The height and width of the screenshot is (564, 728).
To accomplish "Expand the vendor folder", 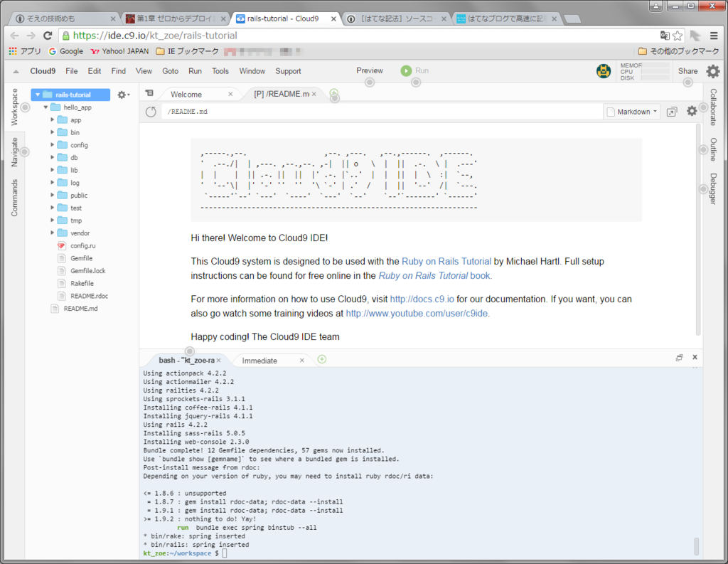I will [x=53, y=233].
